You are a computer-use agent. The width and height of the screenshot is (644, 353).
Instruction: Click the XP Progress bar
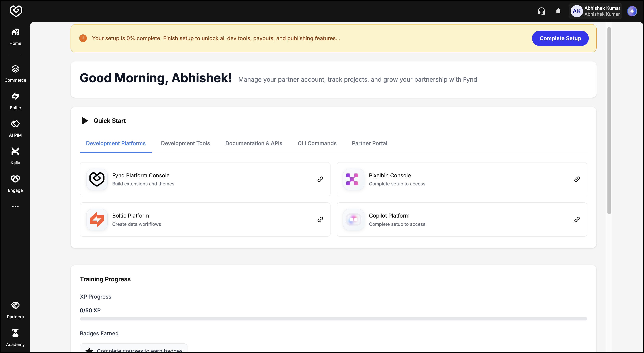pyautogui.click(x=333, y=319)
